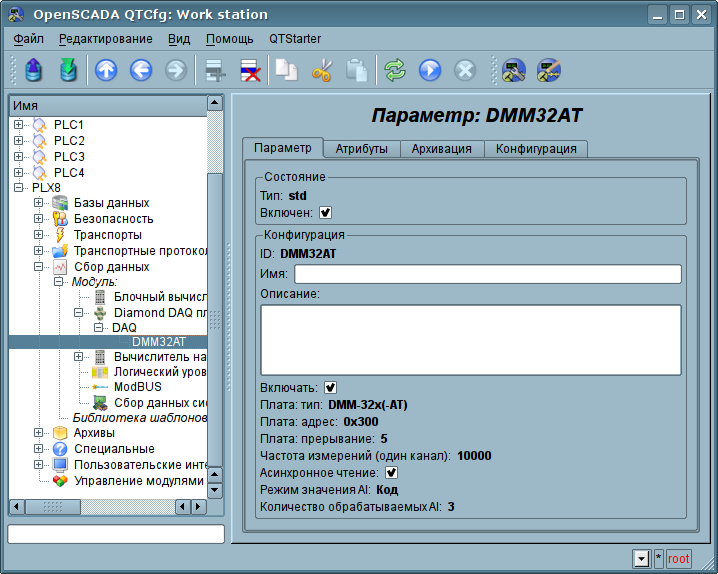Click the 'root' user button in status bar
This screenshot has height=574, width=718.
pyautogui.click(x=679, y=559)
